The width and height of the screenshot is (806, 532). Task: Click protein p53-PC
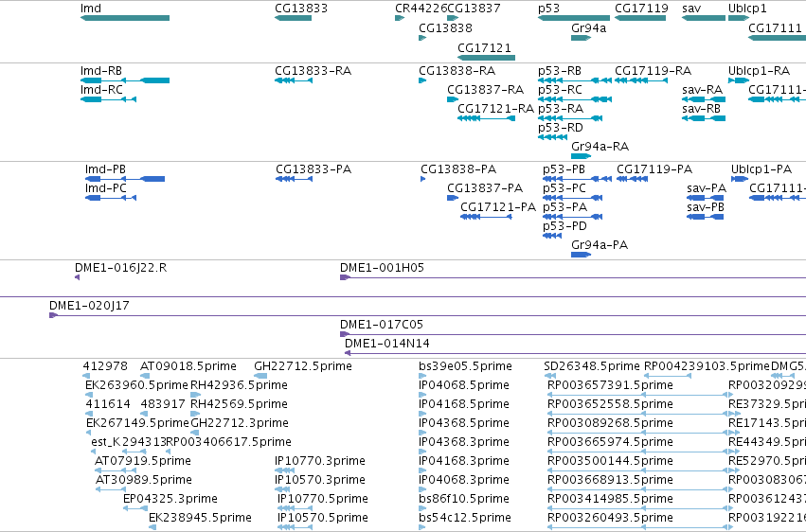(x=573, y=198)
